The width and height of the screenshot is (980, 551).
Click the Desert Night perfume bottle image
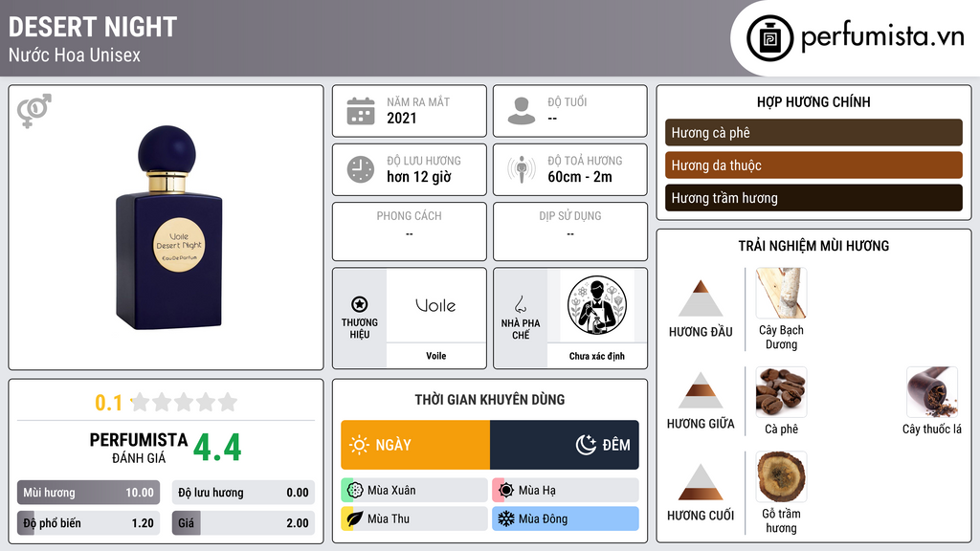pyautogui.click(x=168, y=228)
